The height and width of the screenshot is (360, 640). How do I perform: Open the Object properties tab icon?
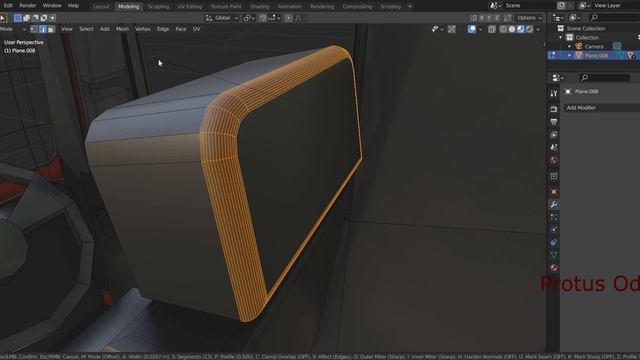[554, 192]
